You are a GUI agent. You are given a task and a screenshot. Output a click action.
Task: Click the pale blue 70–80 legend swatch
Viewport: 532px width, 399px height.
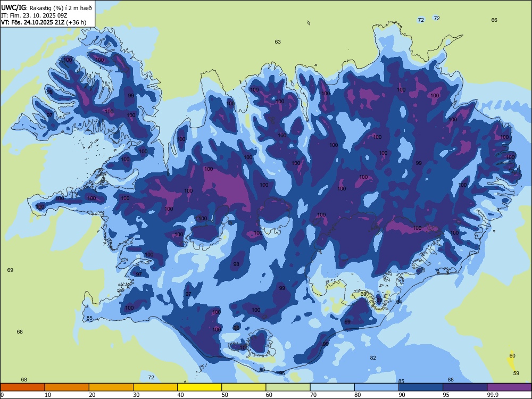click(332, 387)
